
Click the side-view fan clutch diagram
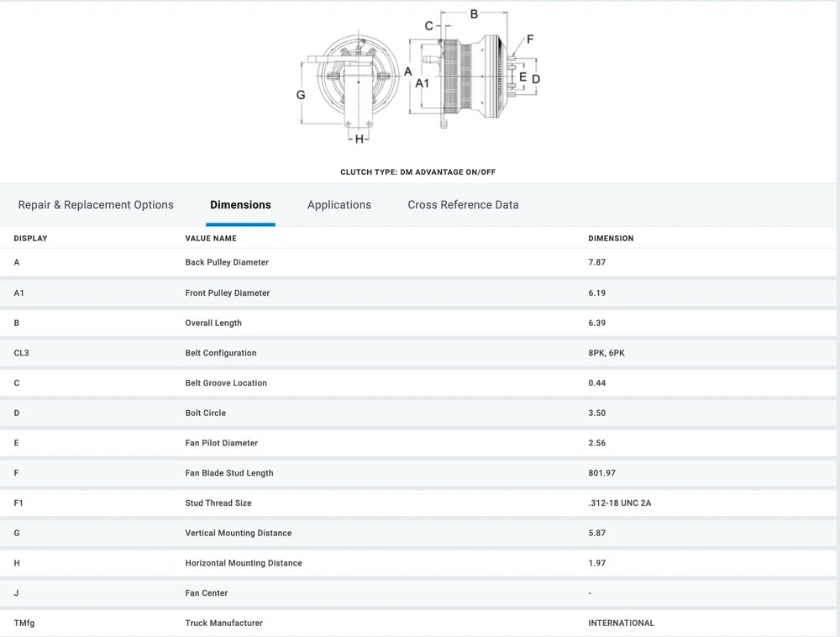click(466, 77)
